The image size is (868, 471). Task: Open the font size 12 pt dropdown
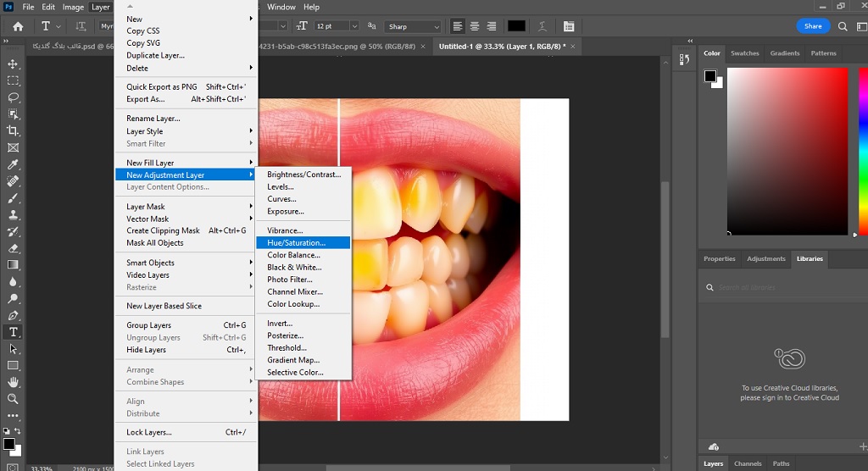point(354,26)
